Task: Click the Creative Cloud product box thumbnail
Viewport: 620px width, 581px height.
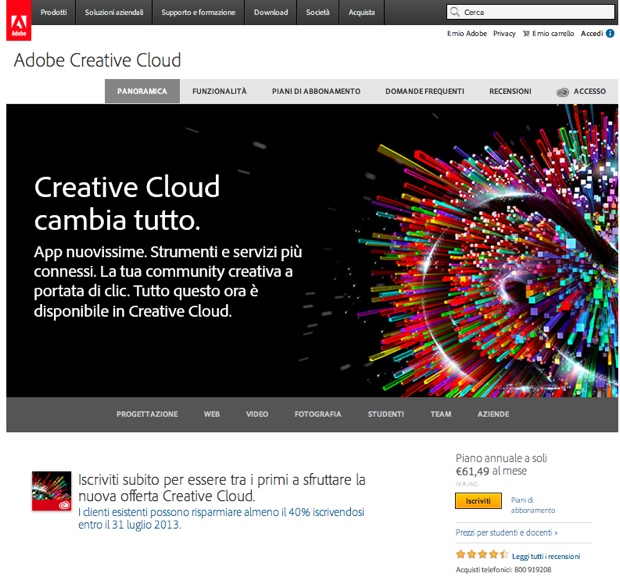Action: tap(51, 491)
